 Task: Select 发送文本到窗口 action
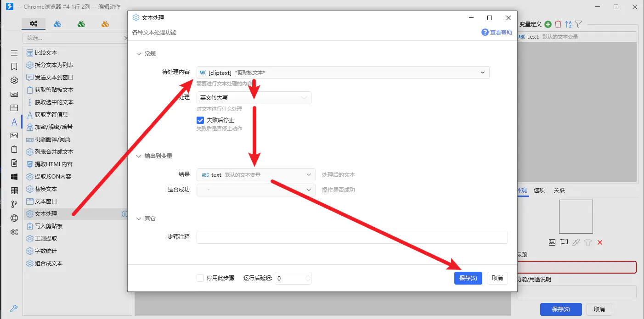click(x=54, y=78)
